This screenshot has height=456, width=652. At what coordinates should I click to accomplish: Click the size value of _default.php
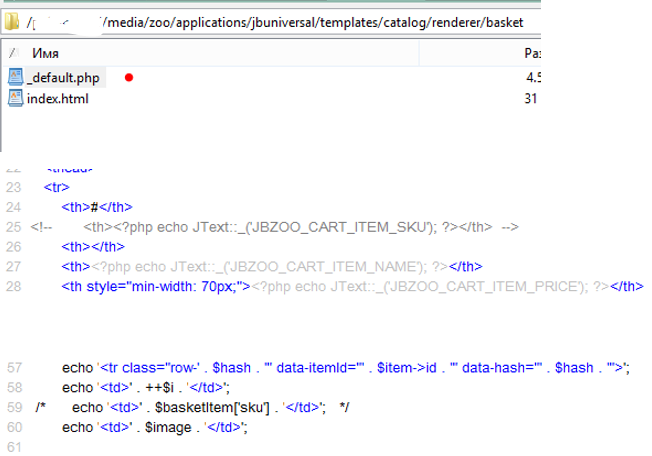533,77
